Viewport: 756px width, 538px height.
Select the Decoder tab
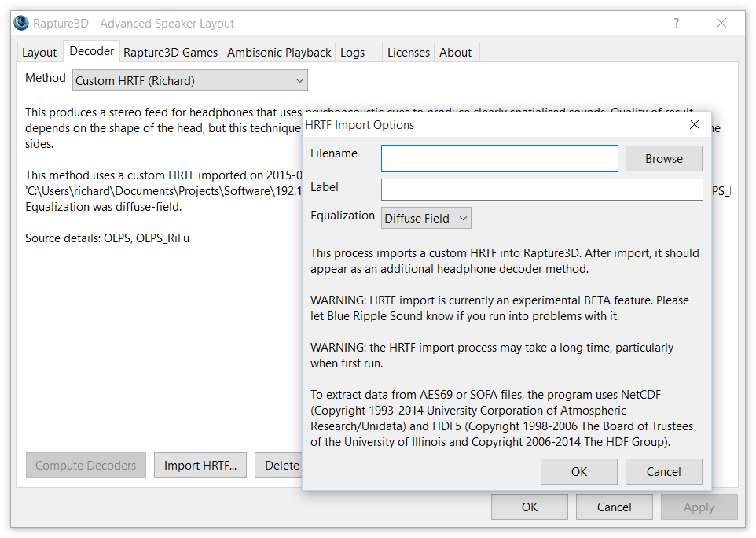click(x=92, y=51)
